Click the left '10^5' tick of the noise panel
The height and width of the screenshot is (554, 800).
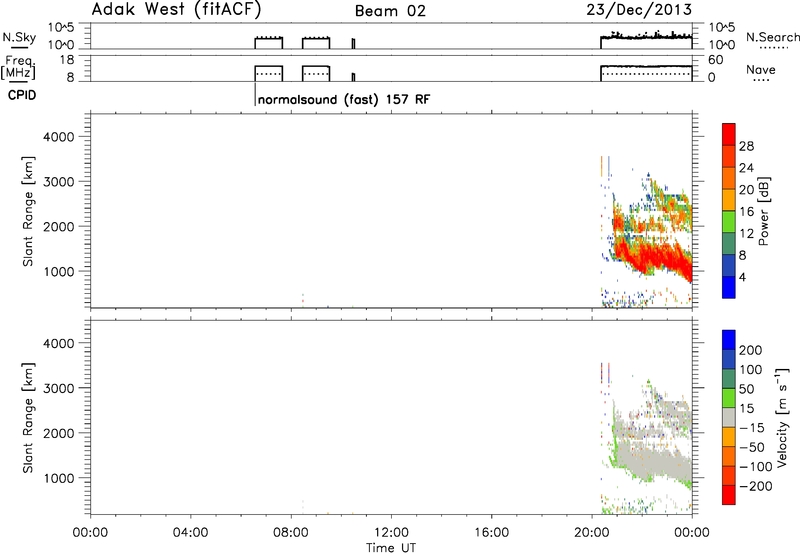pos(61,28)
